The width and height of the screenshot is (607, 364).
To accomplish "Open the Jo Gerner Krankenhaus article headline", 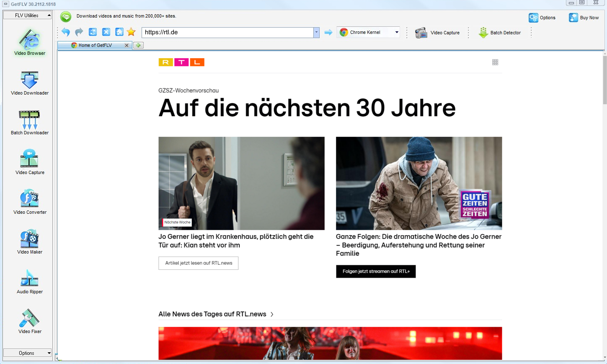I will pos(236,241).
